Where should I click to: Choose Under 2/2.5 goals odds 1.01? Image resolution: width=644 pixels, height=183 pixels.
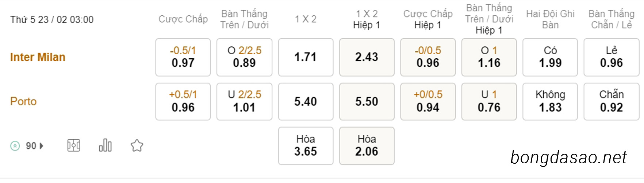coord(244,101)
